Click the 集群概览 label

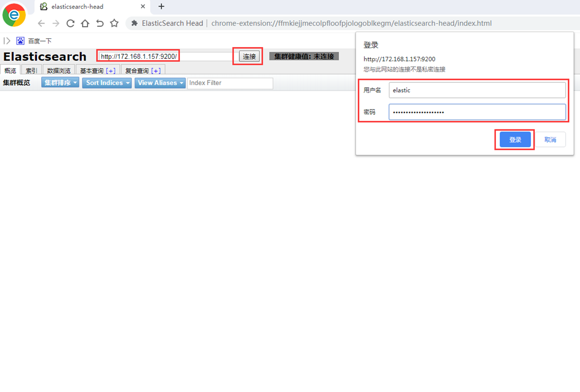click(x=16, y=83)
